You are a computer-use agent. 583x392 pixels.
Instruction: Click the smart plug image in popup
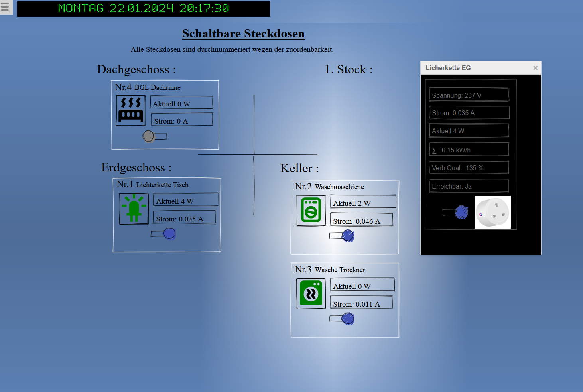[x=492, y=212]
